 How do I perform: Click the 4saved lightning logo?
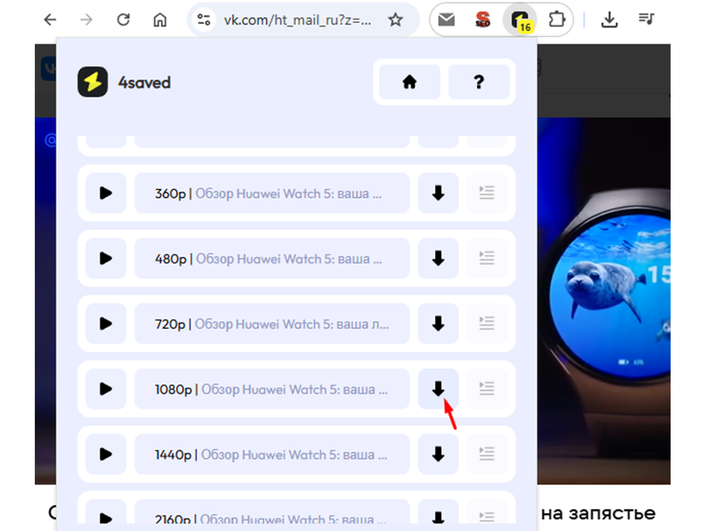92,82
